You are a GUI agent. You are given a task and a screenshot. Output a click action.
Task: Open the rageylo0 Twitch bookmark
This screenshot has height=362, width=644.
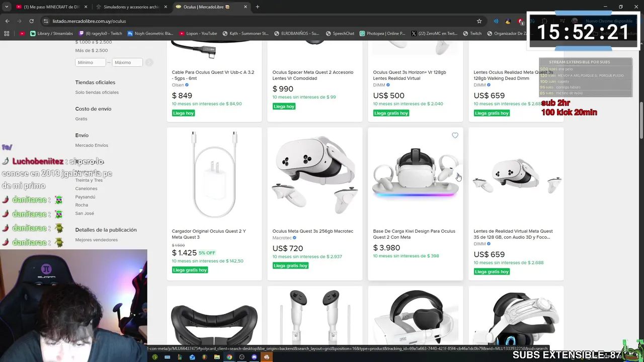(x=100, y=34)
